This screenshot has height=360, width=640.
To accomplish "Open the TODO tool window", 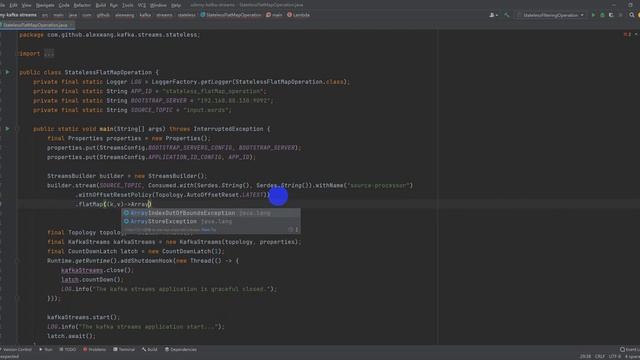I will [x=68, y=349].
